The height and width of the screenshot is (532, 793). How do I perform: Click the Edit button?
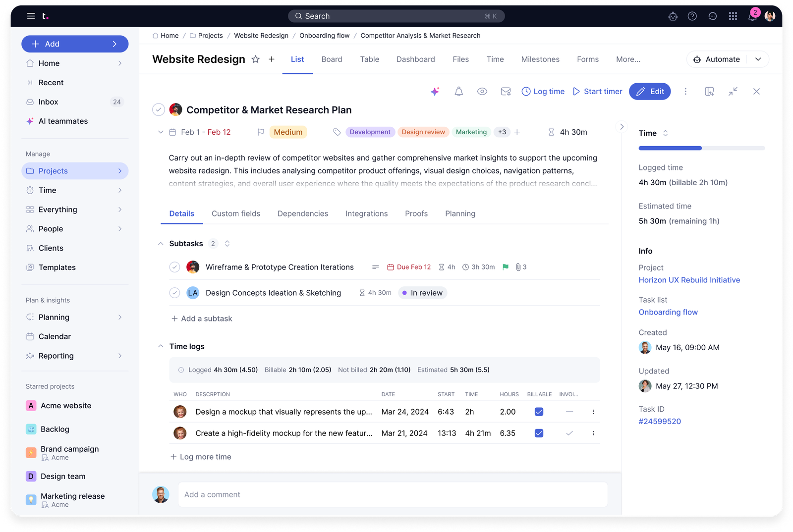click(650, 92)
